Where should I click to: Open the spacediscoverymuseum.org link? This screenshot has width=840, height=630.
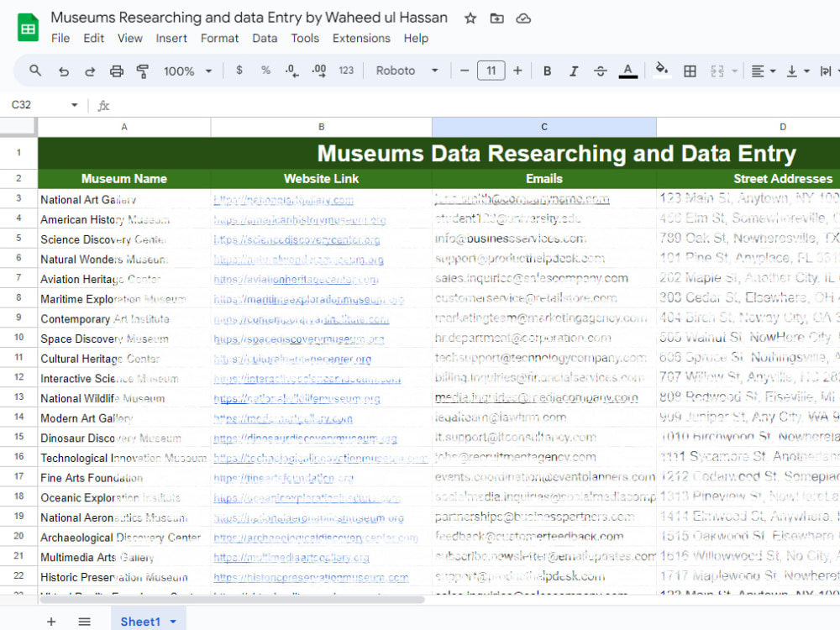pyautogui.click(x=298, y=339)
